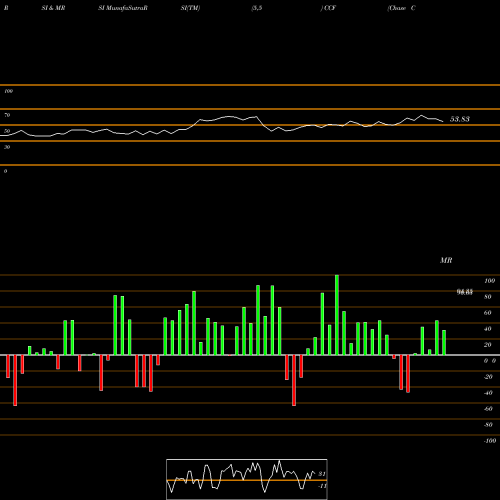Screen dimensions: 500x500
Task: Click the '-11' value in mini chart
Action: point(322,486)
